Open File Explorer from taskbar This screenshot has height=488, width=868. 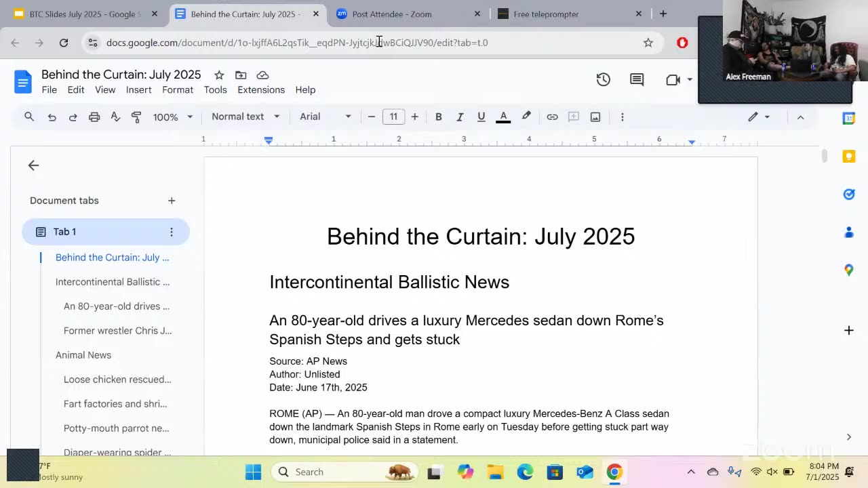coord(496,472)
